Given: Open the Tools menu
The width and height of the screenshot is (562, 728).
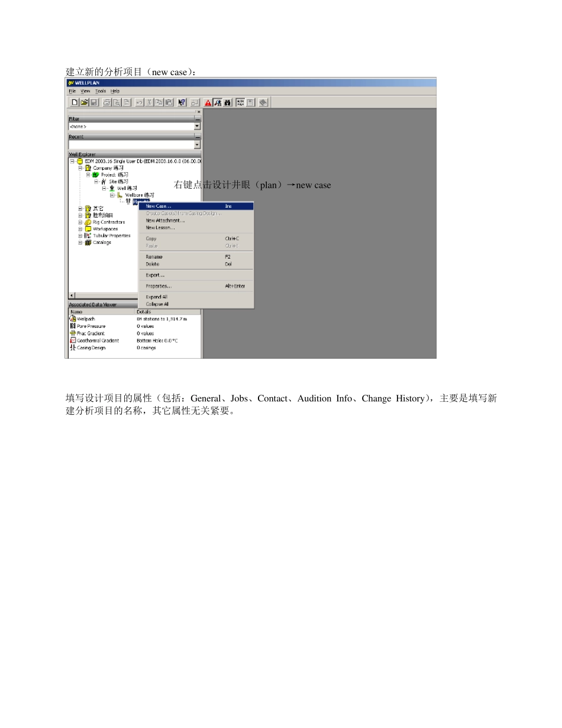Looking at the screenshot, I should [x=101, y=91].
